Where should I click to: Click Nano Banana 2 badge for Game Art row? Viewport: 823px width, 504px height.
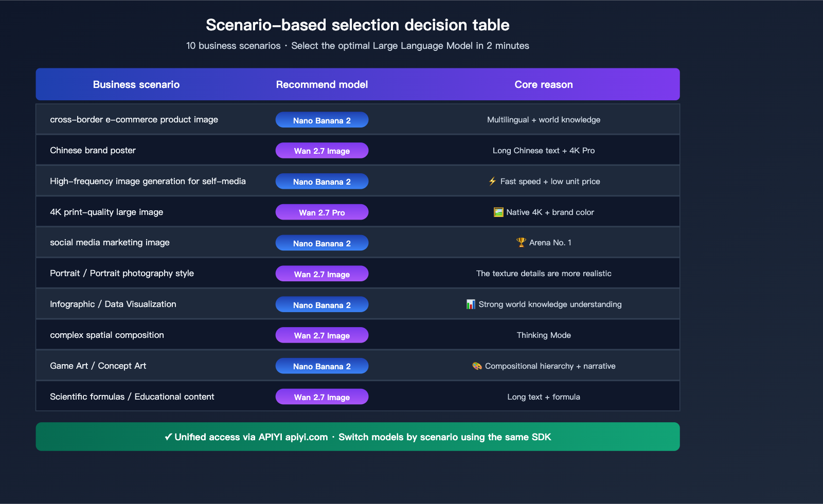point(322,366)
